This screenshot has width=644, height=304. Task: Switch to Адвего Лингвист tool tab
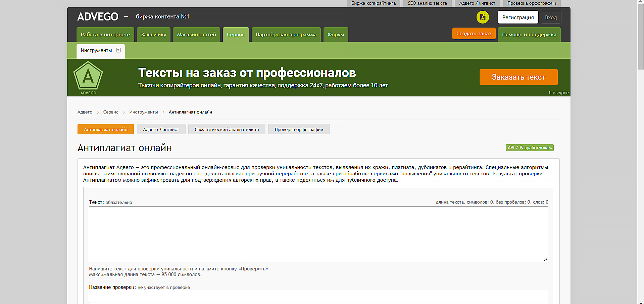click(161, 129)
